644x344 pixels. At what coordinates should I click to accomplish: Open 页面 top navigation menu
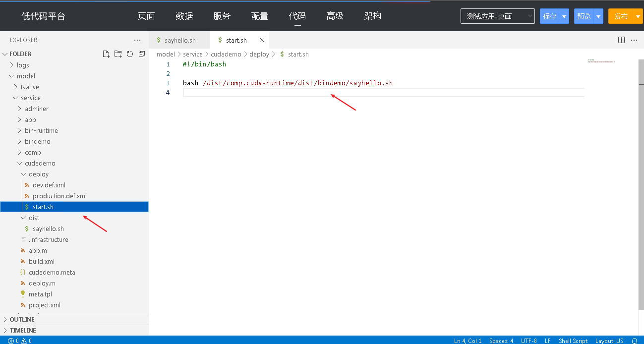(x=146, y=16)
